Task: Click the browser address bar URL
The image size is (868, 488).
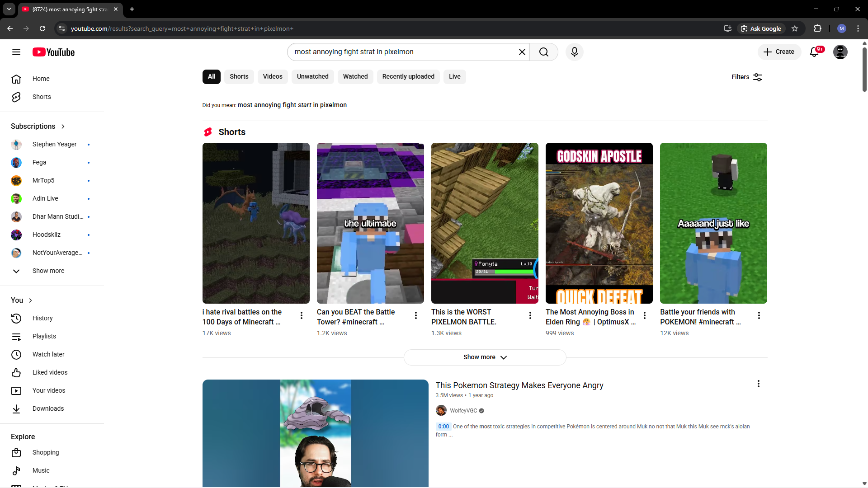Action: (x=182, y=28)
